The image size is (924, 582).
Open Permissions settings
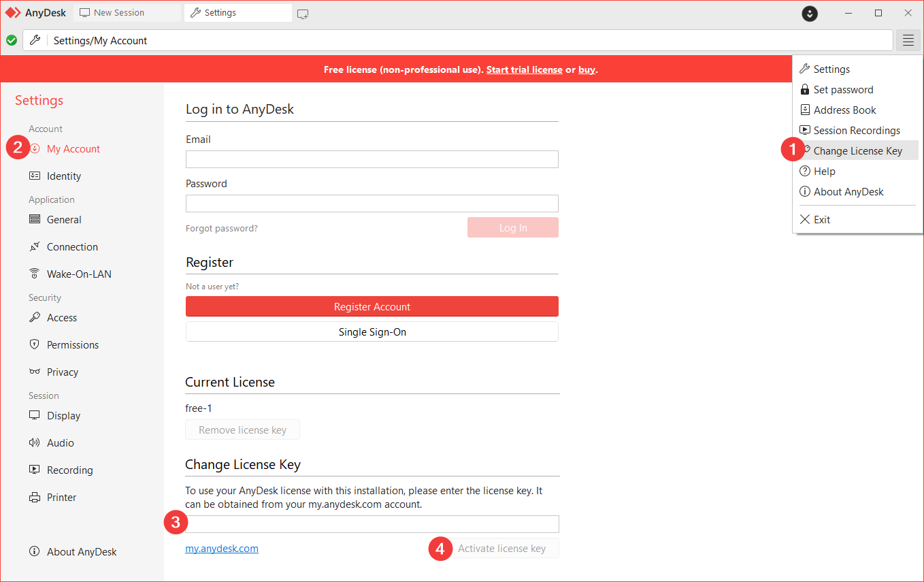click(73, 344)
